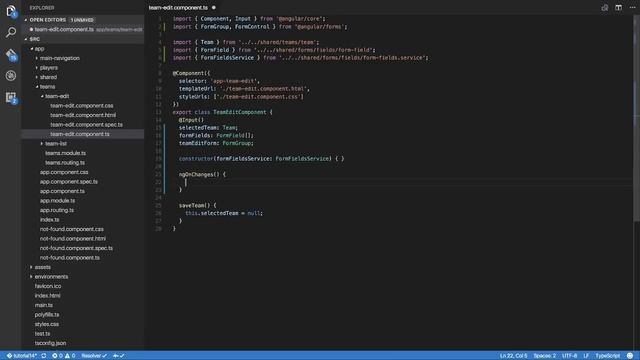Open teams.routing.ts file

(x=65, y=162)
